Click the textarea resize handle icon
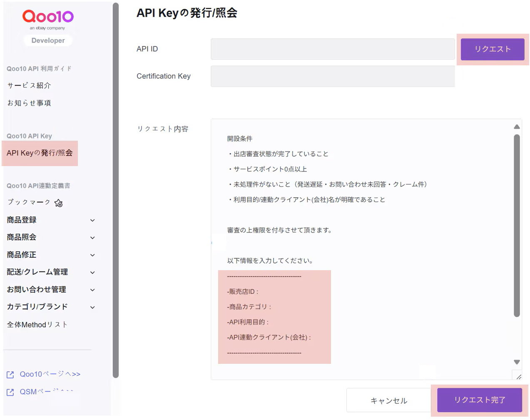The width and height of the screenshot is (530, 420). pyautogui.click(x=518, y=377)
